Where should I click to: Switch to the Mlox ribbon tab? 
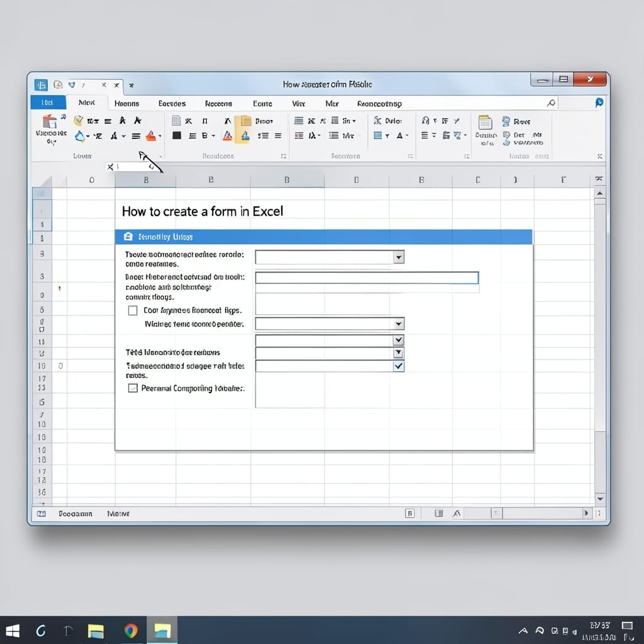click(x=87, y=103)
